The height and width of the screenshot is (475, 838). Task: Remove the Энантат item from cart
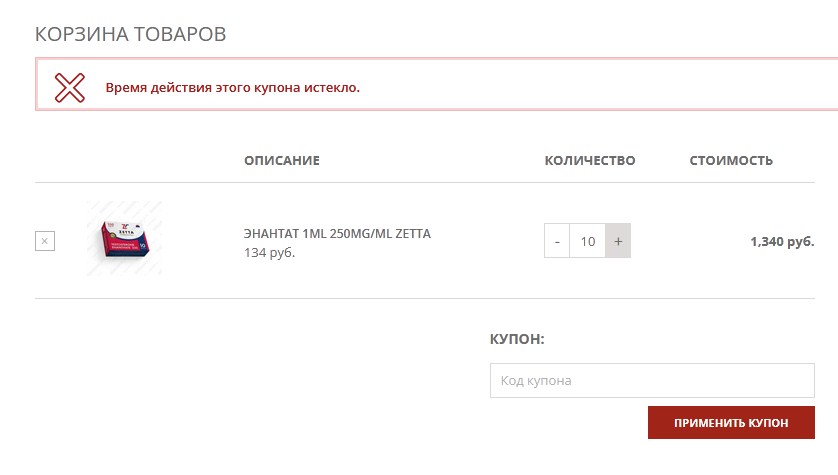(x=45, y=241)
